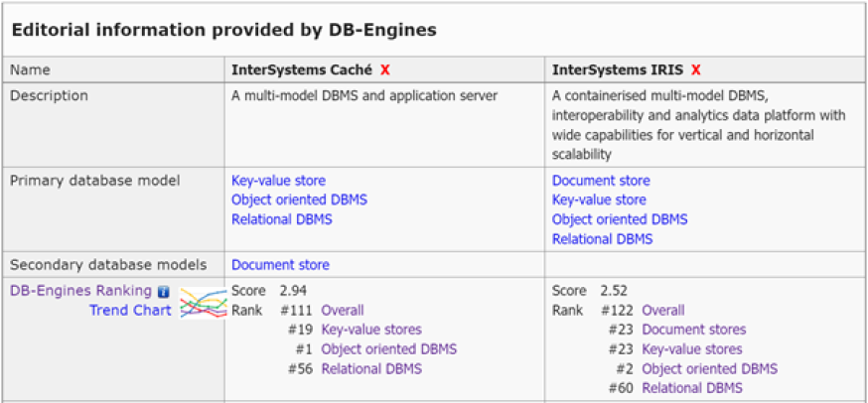This screenshot has height=403, width=868.
Task: Open Document store under Caché secondary models
Action: (x=280, y=265)
